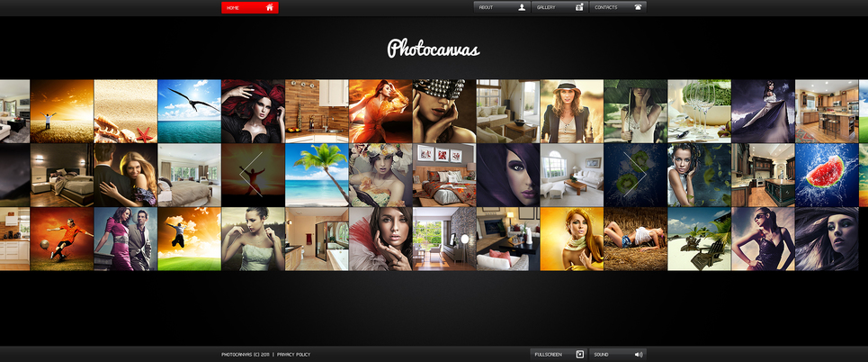Image resolution: width=868 pixels, height=362 pixels.
Task: View the woman among floating leaves
Action: click(699, 176)
